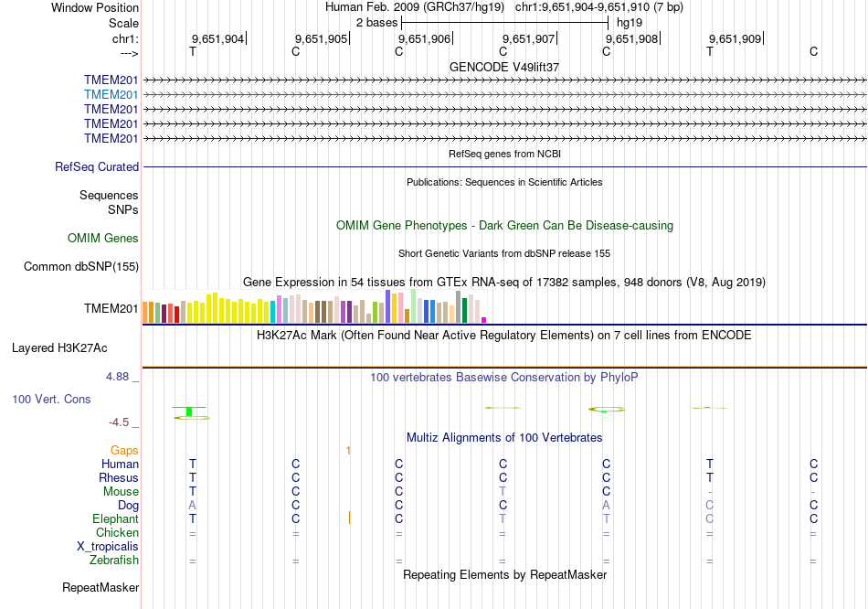868x609 pixels.
Task: Open the RefSeq genes from NCBI track title
Action: tap(504, 154)
